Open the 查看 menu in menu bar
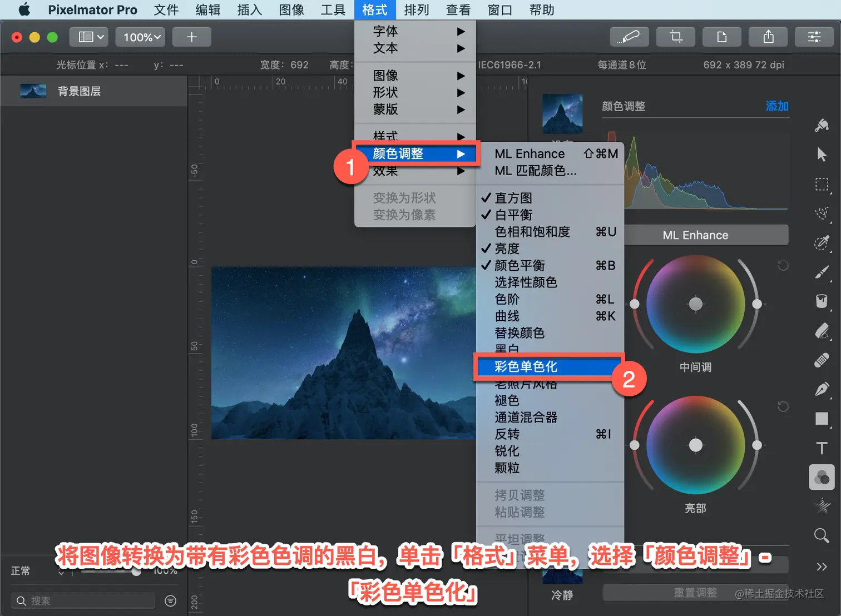The image size is (841, 616). pyautogui.click(x=458, y=9)
